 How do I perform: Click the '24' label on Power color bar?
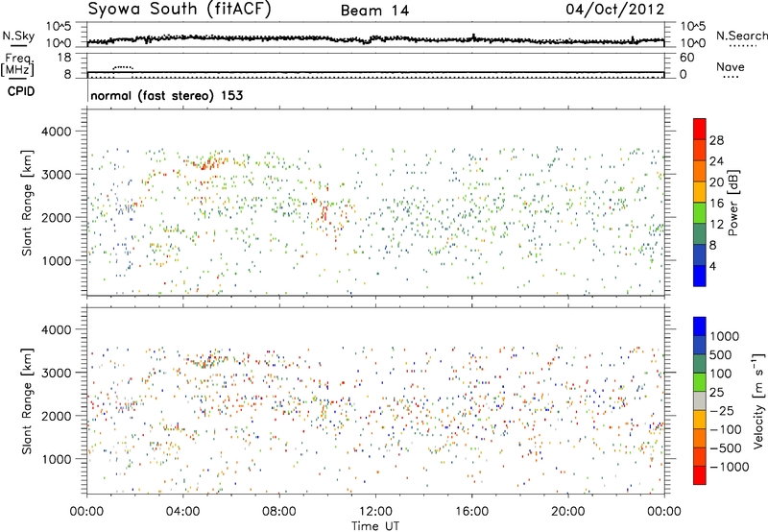[716, 161]
